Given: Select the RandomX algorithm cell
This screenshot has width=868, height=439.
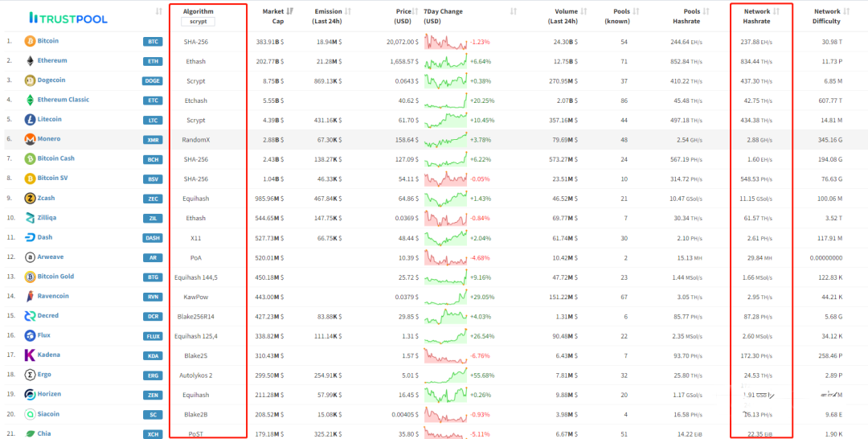Looking at the screenshot, I should pyautogui.click(x=195, y=140).
